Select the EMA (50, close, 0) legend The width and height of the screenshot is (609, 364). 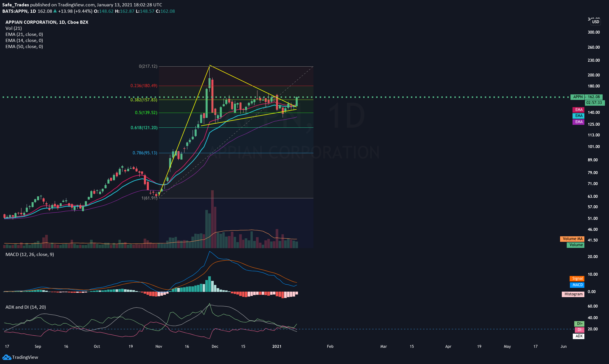click(24, 46)
